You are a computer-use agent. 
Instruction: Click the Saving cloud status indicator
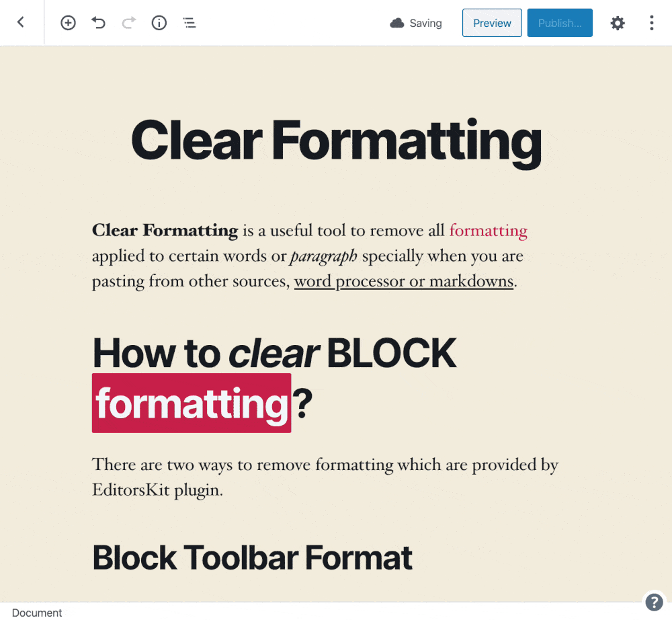point(416,23)
